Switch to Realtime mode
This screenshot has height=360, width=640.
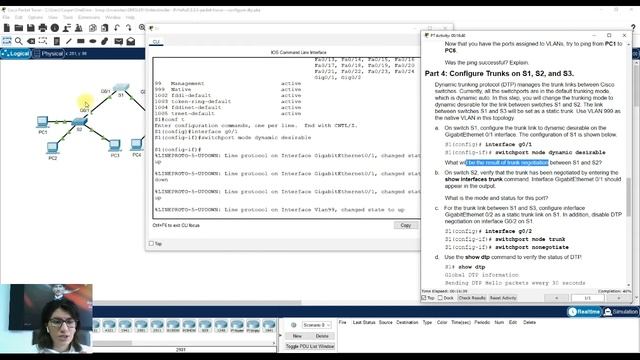[x=584, y=312]
